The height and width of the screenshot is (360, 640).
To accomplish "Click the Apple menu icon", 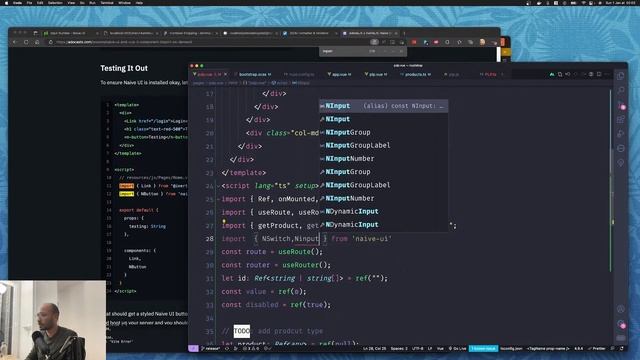I will [6, 2].
